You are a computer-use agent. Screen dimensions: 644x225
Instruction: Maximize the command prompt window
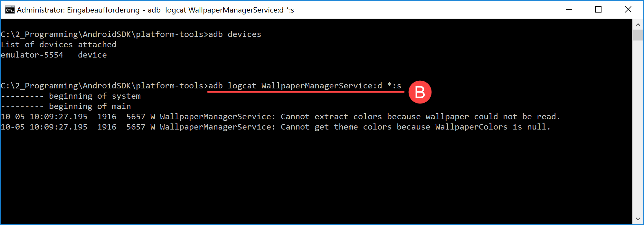pyautogui.click(x=598, y=10)
